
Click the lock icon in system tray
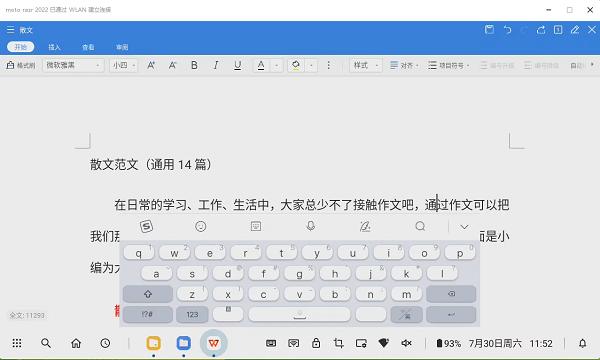[316, 343]
